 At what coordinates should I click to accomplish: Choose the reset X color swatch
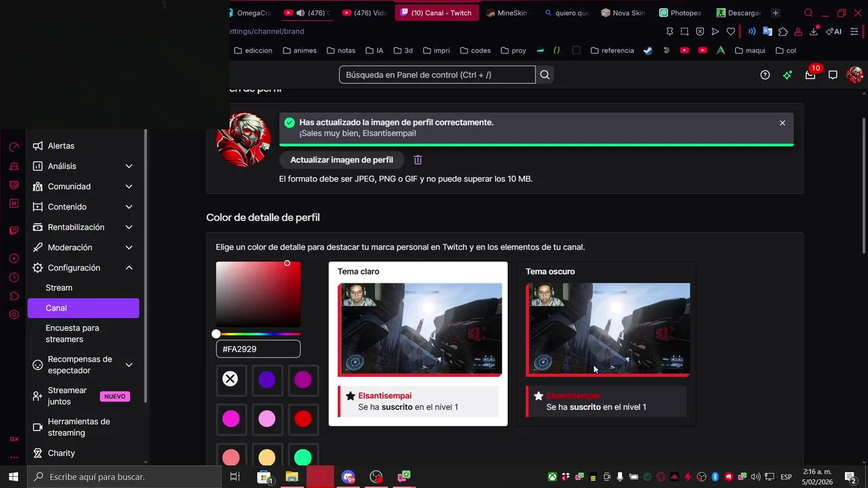[x=231, y=379]
